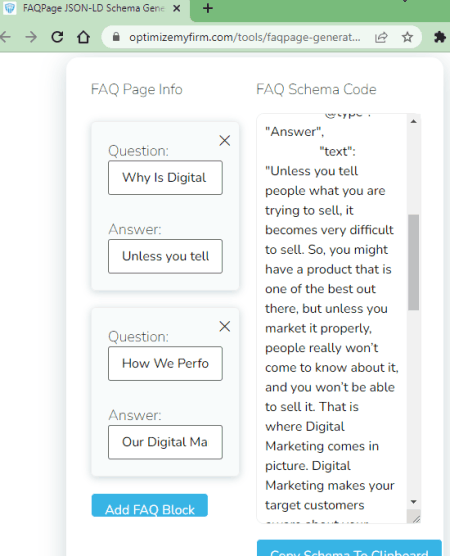450x556 pixels.
Task: Click the schema code scrollbar down arrow
Action: click(413, 502)
